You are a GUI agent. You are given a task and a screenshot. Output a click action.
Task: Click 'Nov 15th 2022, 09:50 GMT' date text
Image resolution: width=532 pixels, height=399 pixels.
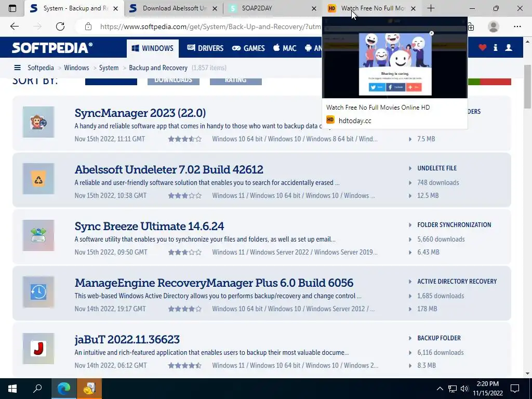point(111,252)
